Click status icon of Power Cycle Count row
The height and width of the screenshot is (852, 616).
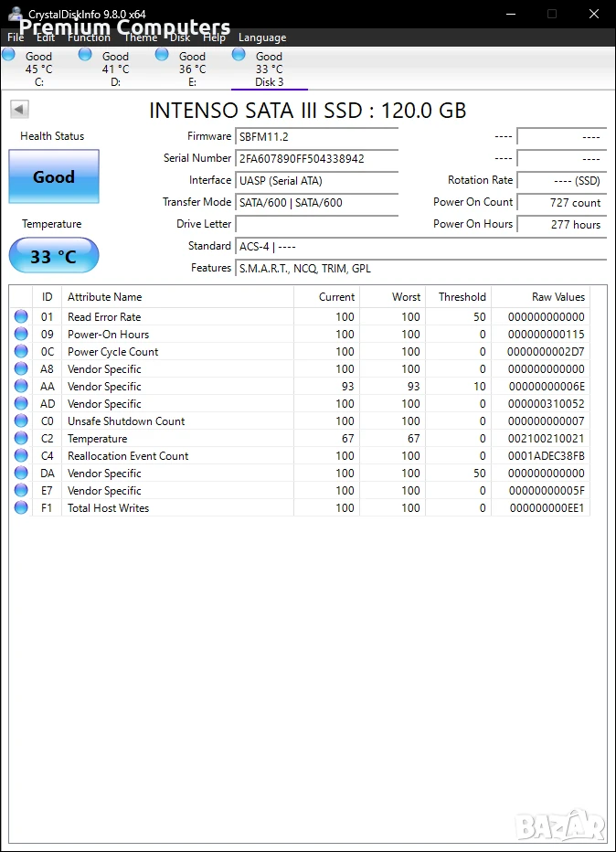point(21,351)
